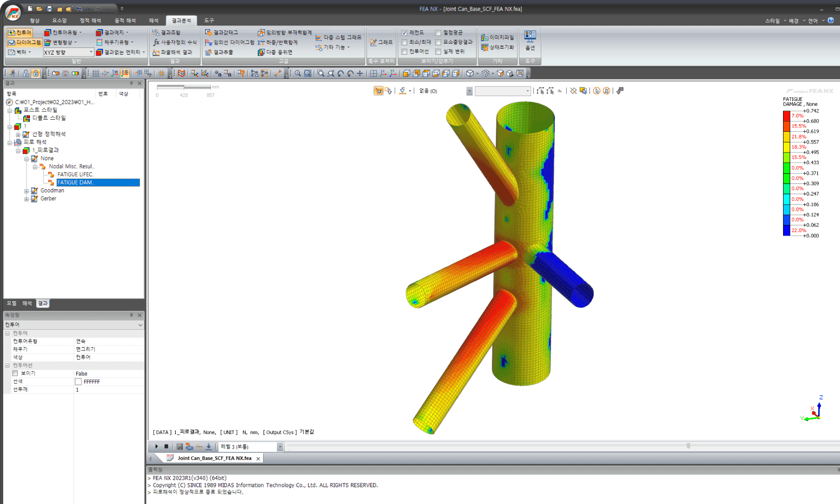Click the FFFFFF line color swatch

(x=78, y=382)
